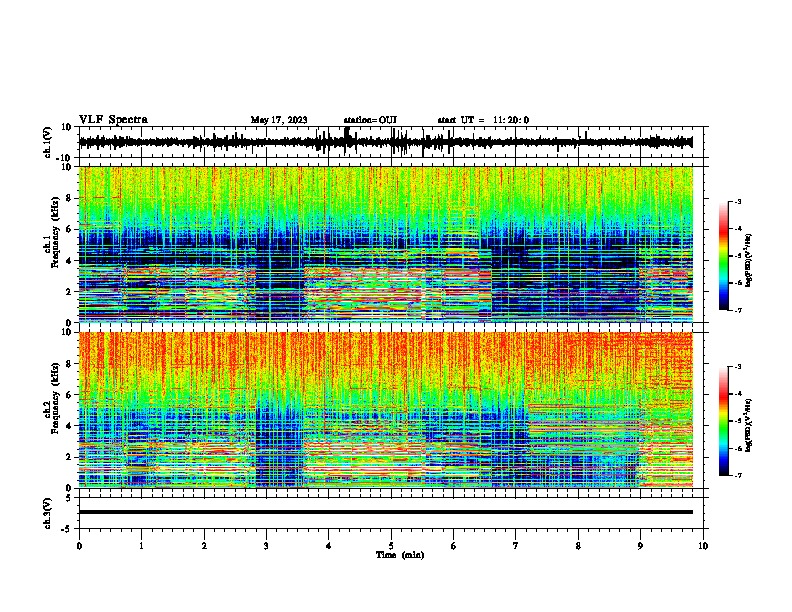The height and width of the screenshot is (612, 792).
Task: Click the ch.2 spectrogram panel
Action: pyautogui.click(x=386, y=410)
